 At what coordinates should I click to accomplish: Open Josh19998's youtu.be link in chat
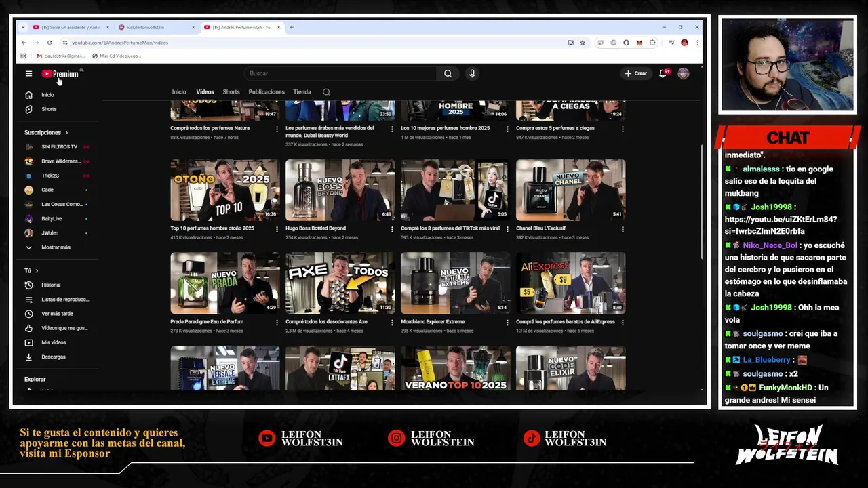781,225
